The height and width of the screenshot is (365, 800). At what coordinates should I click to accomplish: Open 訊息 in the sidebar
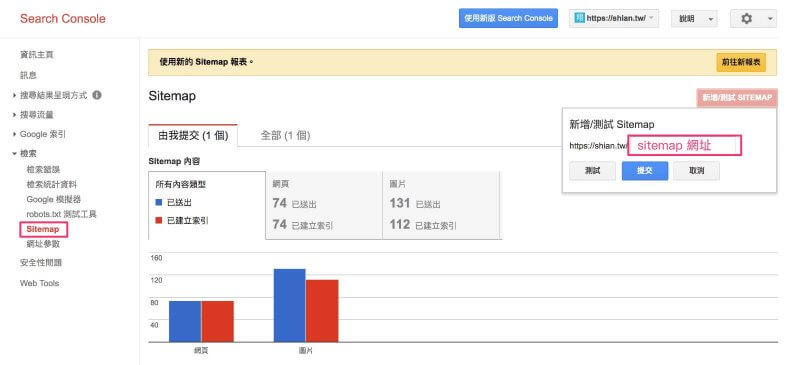pyautogui.click(x=29, y=75)
